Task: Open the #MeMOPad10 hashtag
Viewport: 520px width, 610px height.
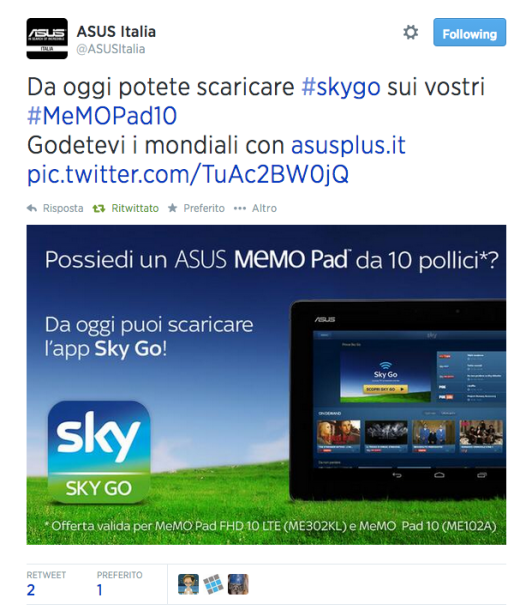Action: pyautogui.click(x=102, y=116)
